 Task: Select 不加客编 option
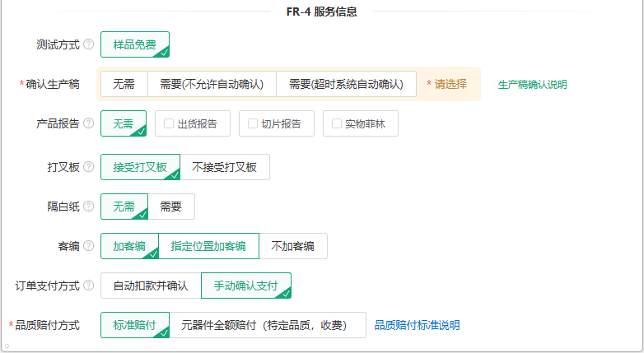click(x=293, y=246)
